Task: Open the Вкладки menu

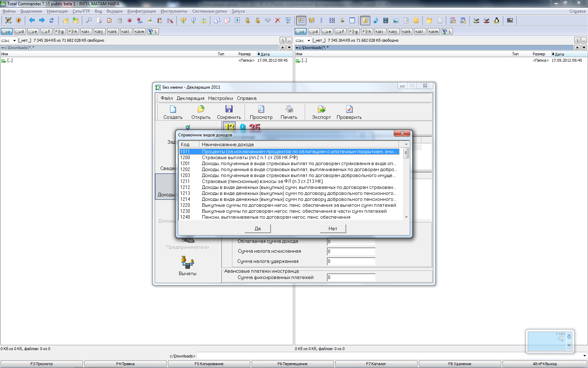Action: click(114, 11)
